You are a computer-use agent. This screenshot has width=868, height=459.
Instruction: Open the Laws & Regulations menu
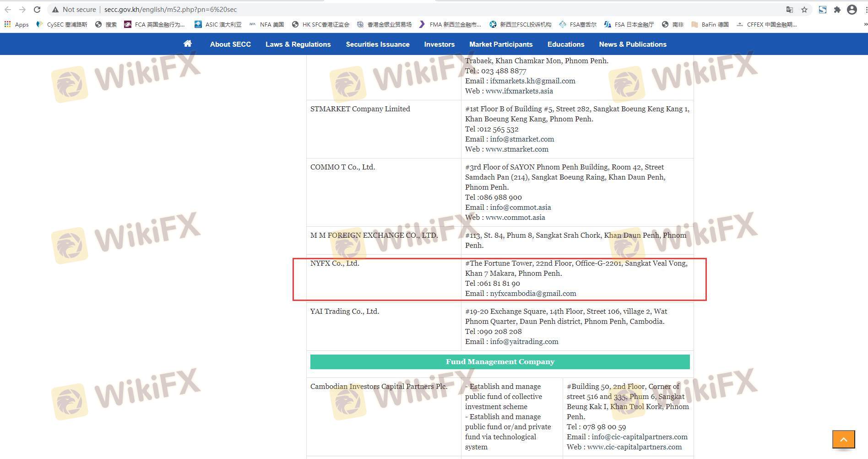tap(298, 44)
